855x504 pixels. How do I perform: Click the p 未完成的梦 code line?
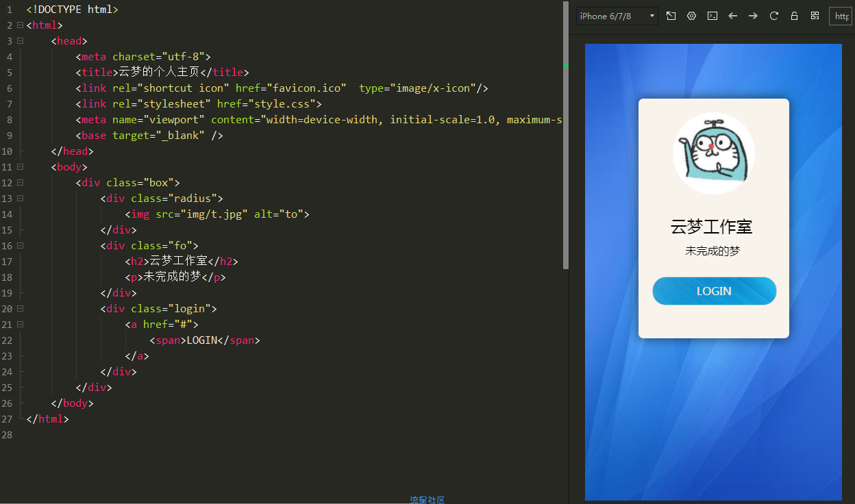tap(175, 277)
